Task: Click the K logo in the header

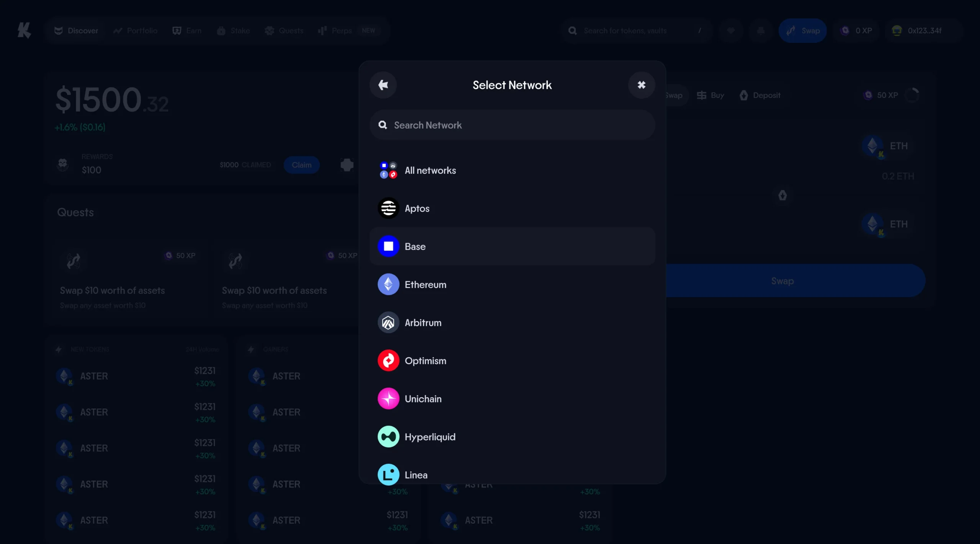Action: [24, 31]
